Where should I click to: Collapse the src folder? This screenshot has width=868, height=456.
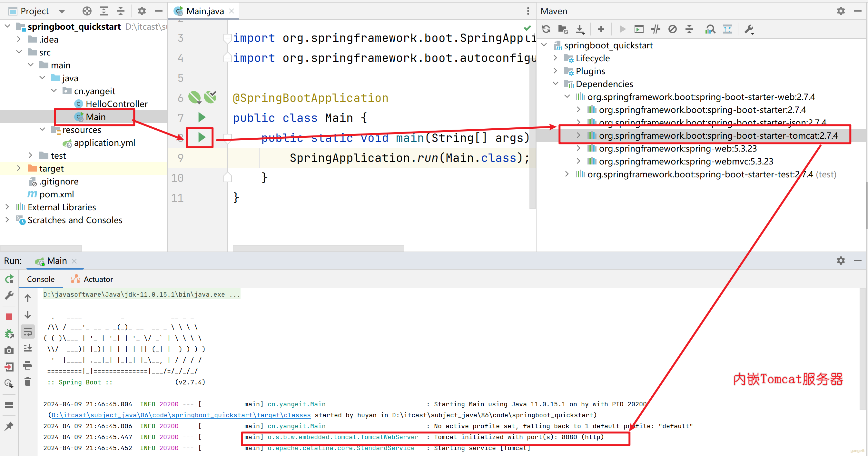point(19,52)
